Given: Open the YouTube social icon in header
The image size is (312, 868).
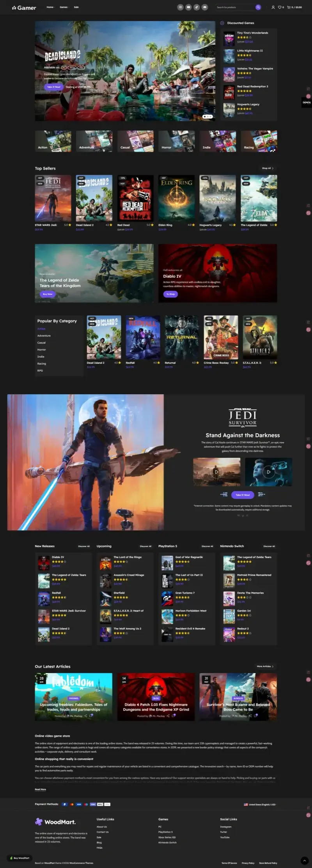Looking at the screenshot, I should [x=188, y=7].
